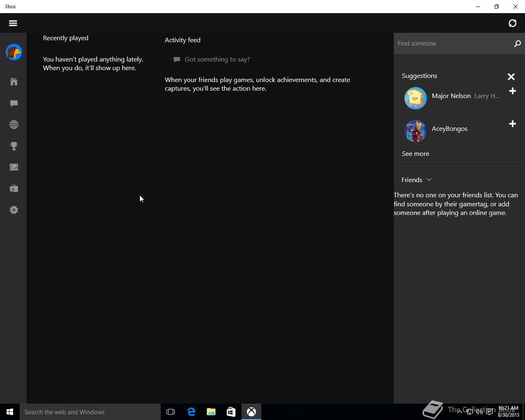Minimize the Xbox window
525x420 pixels.
(478, 7)
